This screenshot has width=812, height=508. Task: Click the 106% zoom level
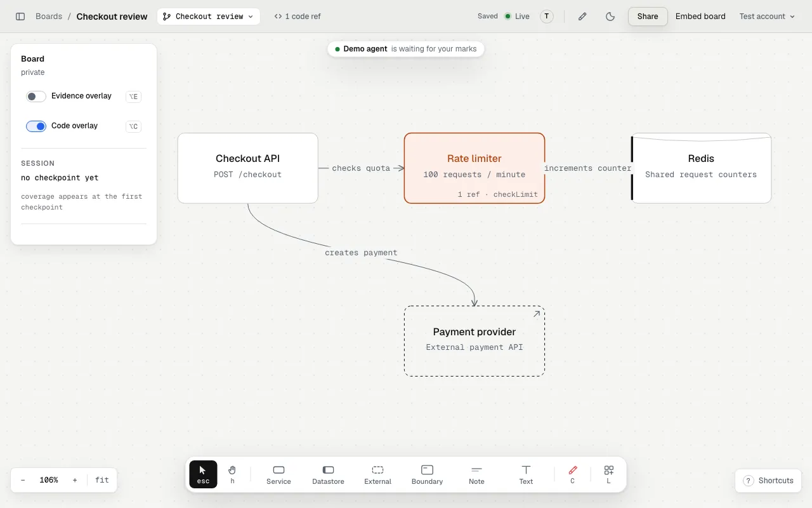pos(49,480)
